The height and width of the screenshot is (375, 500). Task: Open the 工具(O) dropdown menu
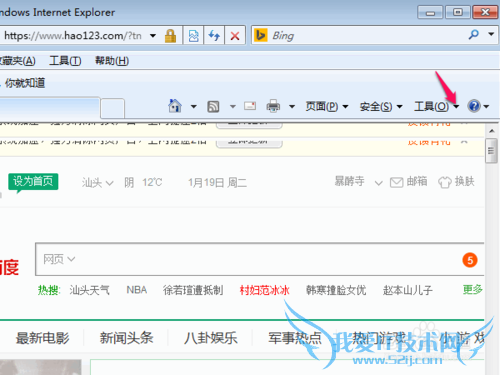pyautogui.click(x=437, y=107)
